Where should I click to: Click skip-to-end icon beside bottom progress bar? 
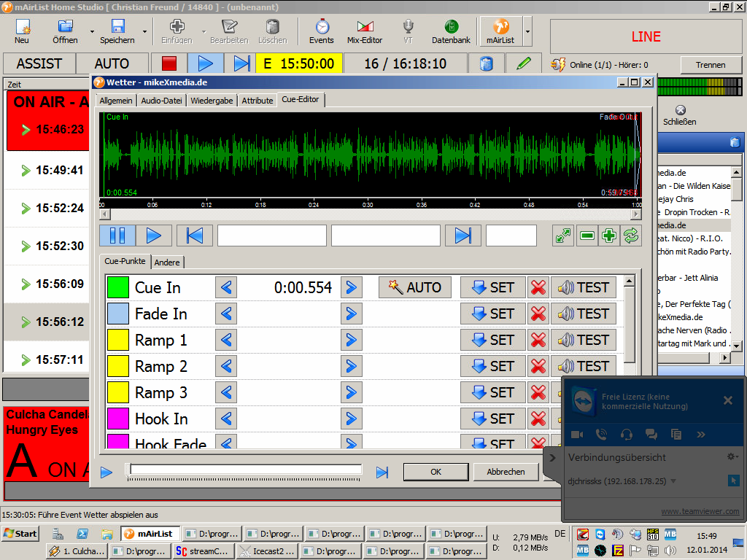coord(382,472)
